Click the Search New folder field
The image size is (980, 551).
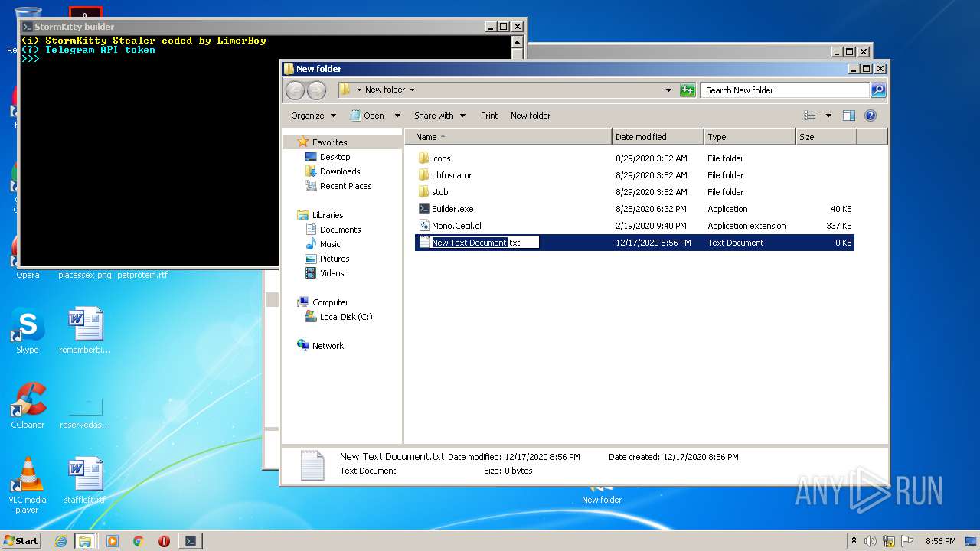point(786,90)
